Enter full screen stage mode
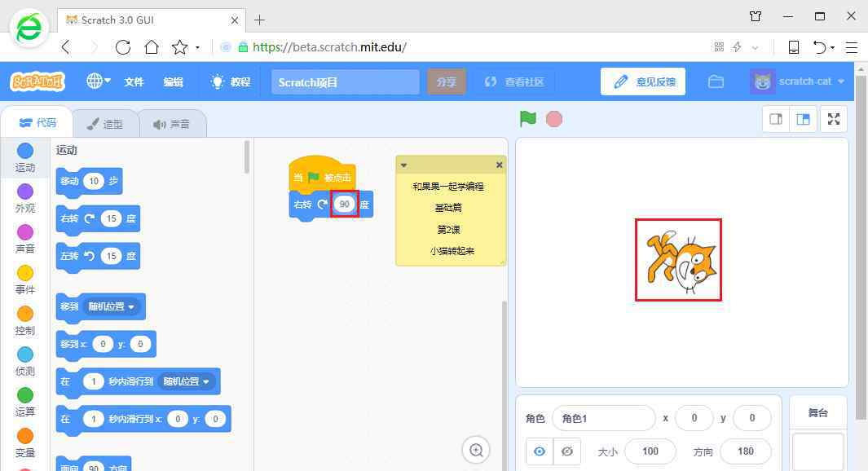This screenshot has width=868, height=471. click(834, 119)
